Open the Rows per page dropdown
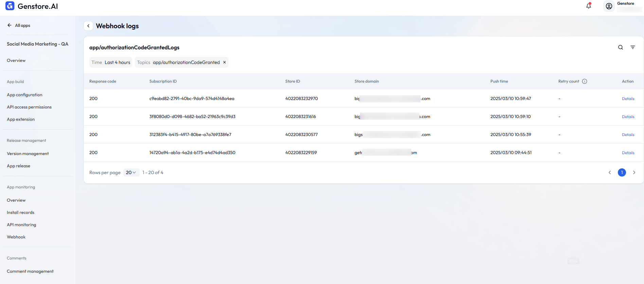This screenshot has height=284, width=644. [131, 172]
